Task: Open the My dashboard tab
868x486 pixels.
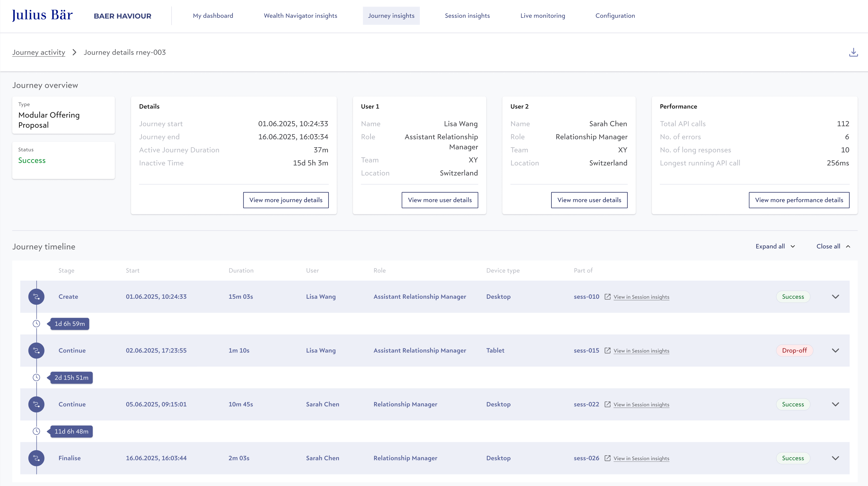Action: pos(213,16)
